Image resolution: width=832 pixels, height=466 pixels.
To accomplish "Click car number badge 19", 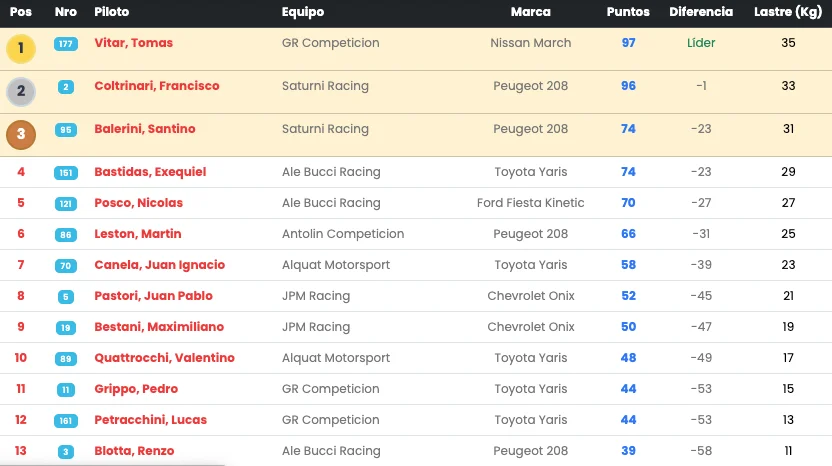I will pyautogui.click(x=66, y=328).
